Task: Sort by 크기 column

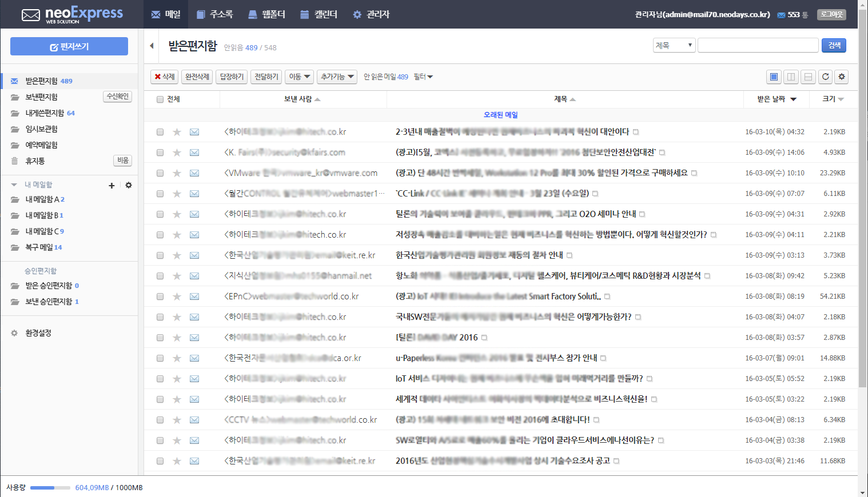Action: tap(833, 99)
